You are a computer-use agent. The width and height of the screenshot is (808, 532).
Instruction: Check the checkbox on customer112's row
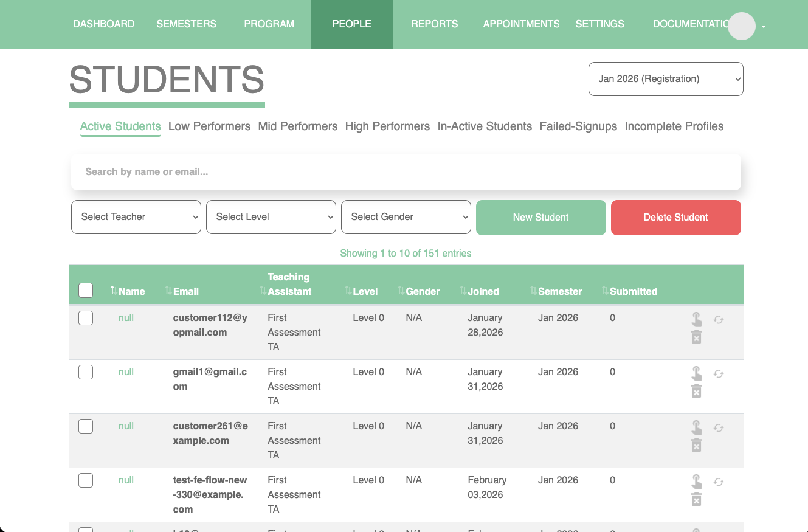[86, 317]
